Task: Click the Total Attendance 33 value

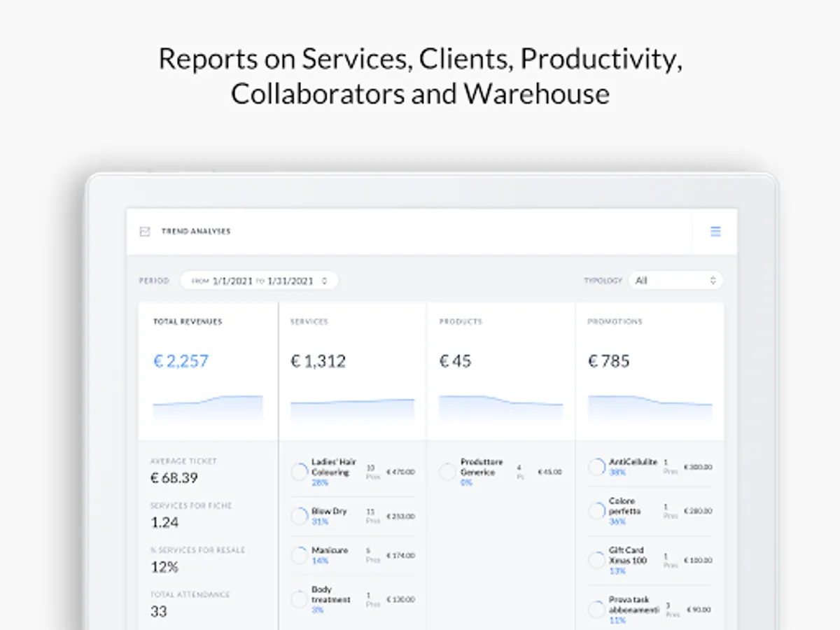Action: click(x=159, y=611)
